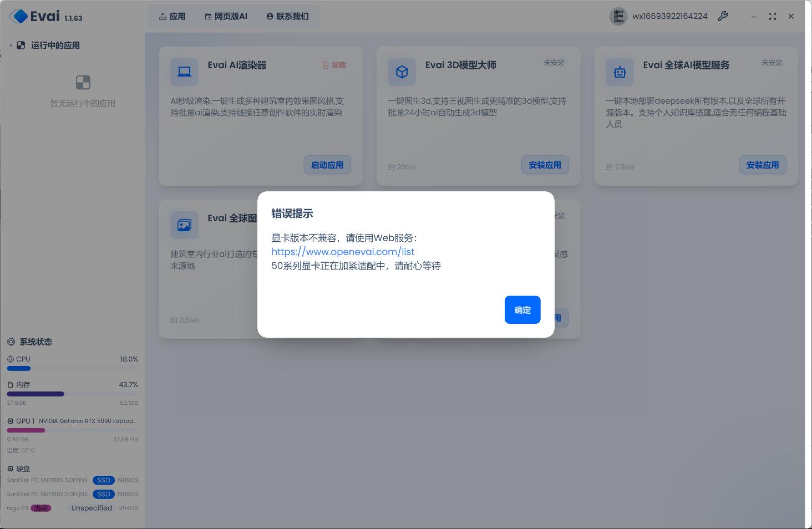Click the GPU 1 chip icon
This screenshot has width=812, height=529.
10,421
